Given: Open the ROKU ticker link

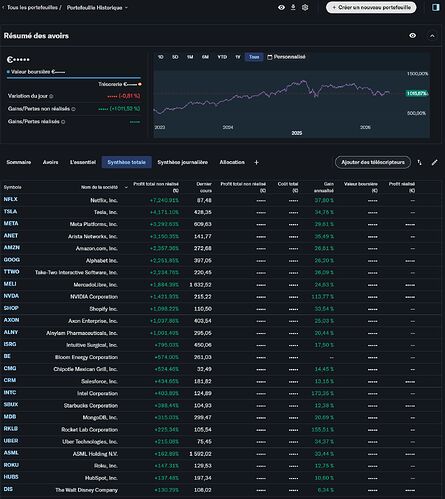Looking at the screenshot, I should (x=11, y=465).
